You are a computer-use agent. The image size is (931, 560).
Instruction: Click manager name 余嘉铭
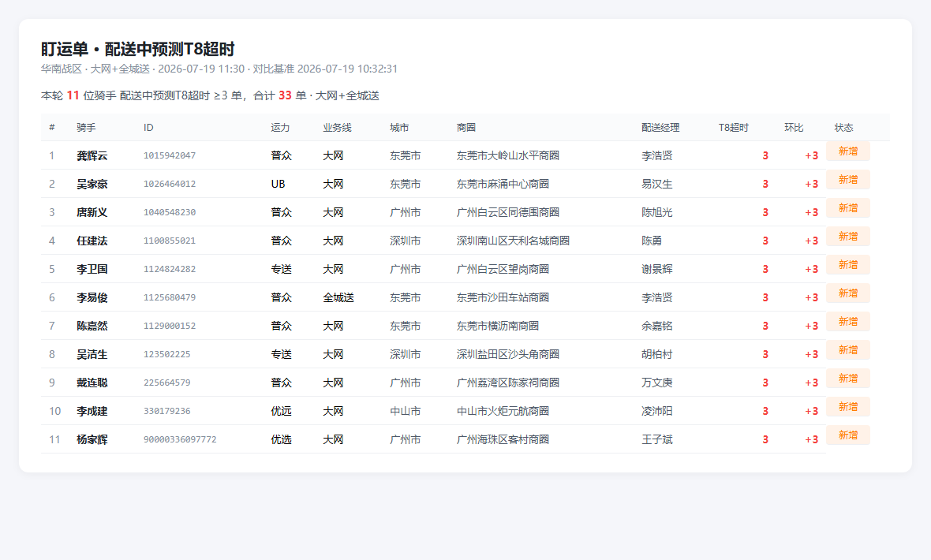[656, 326]
